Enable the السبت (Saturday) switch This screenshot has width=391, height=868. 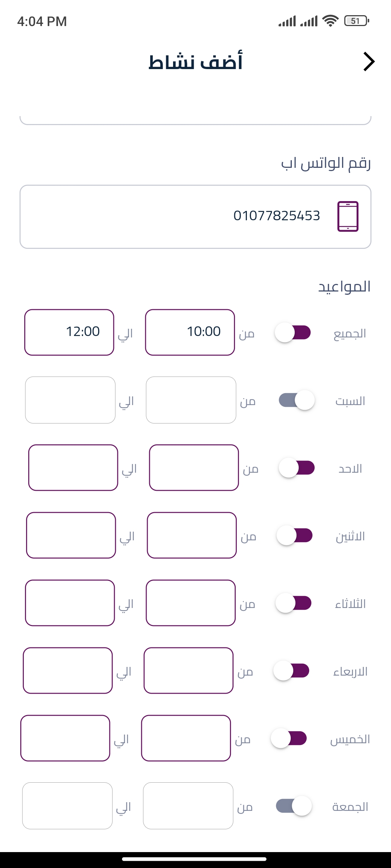point(297,400)
